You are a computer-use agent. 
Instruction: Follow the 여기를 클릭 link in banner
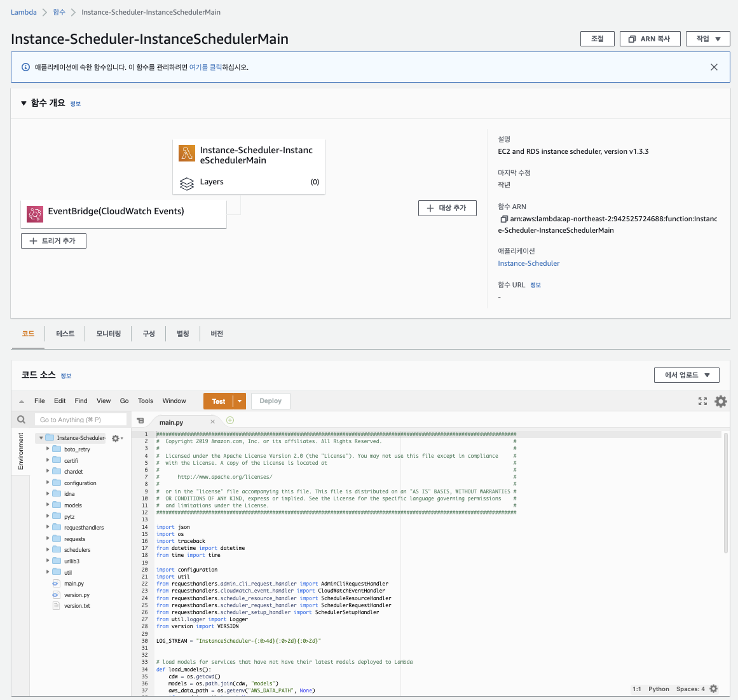tap(205, 67)
